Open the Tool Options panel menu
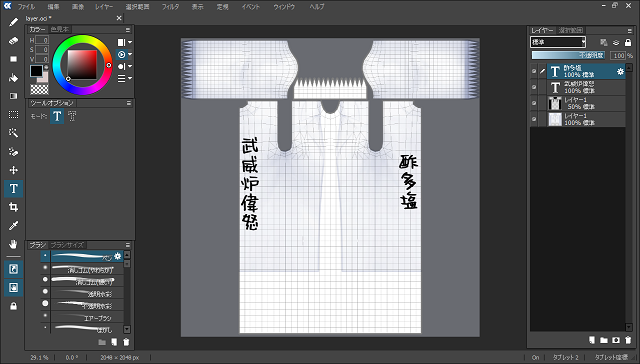 pyautogui.click(x=128, y=103)
